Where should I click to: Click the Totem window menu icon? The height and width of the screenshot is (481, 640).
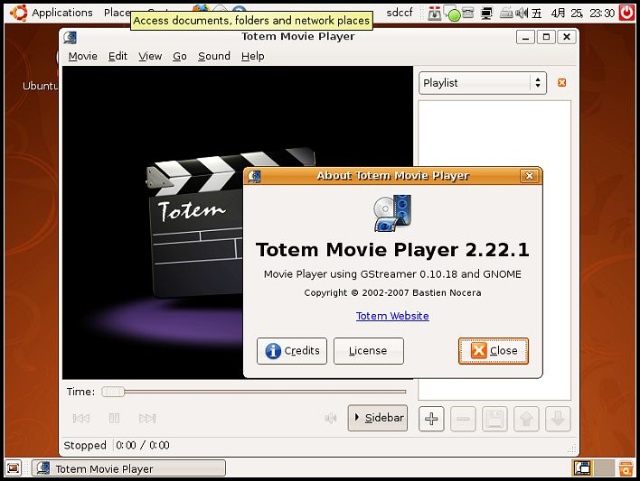coord(70,37)
